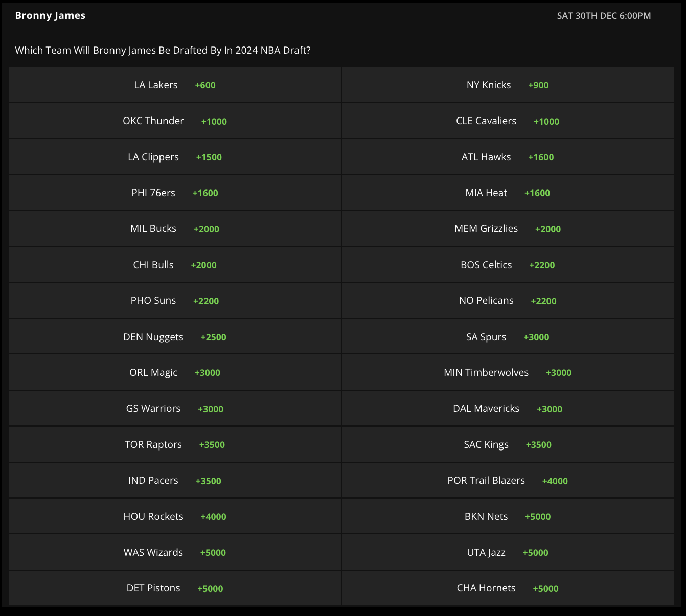The image size is (686, 616).
Task: Bet on LA Lakers at +600
Action: 175,85
